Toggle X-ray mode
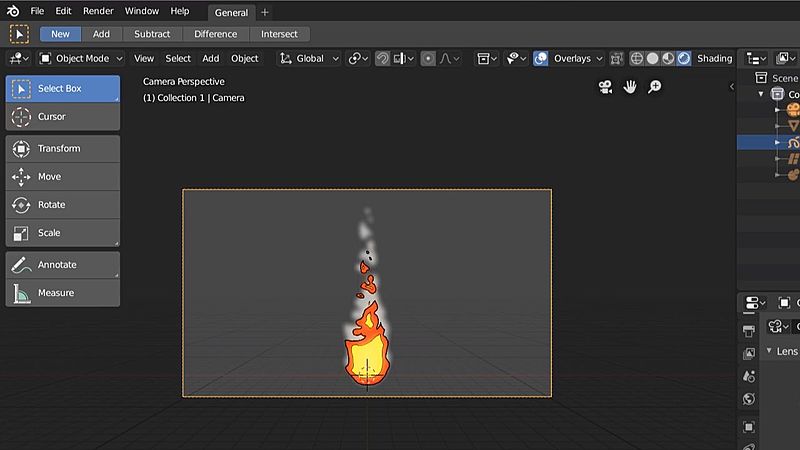Viewport: 800px width, 450px height. click(x=616, y=59)
